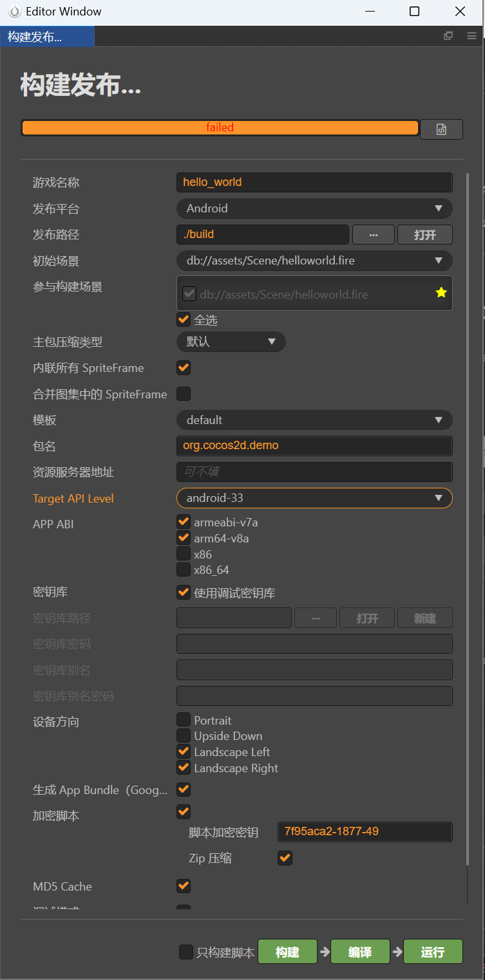Screen dimensions: 485x980
Task: Edit the 发布路径 ./build field
Action: (x=263, y=234)
